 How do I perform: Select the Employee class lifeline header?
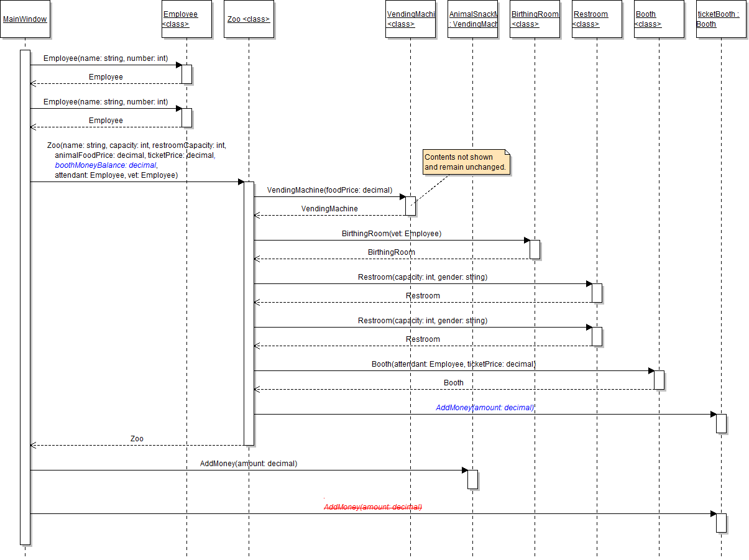[186, 19]
